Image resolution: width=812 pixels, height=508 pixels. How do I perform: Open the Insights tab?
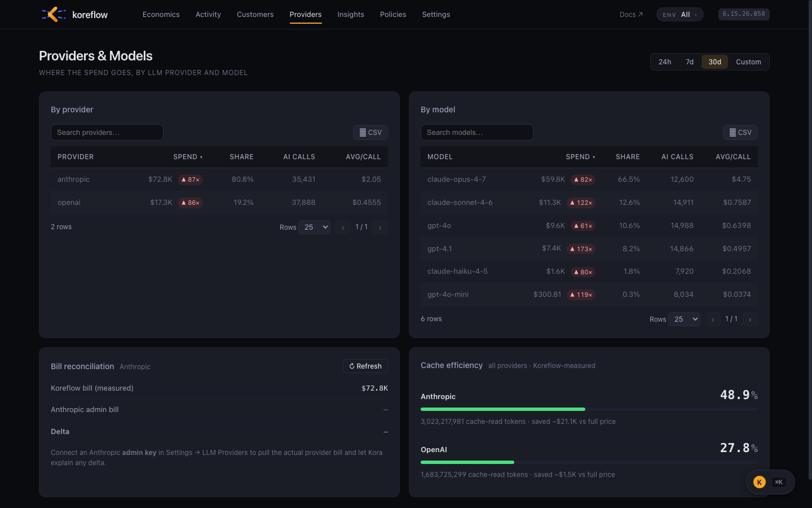tap(351, 15)
